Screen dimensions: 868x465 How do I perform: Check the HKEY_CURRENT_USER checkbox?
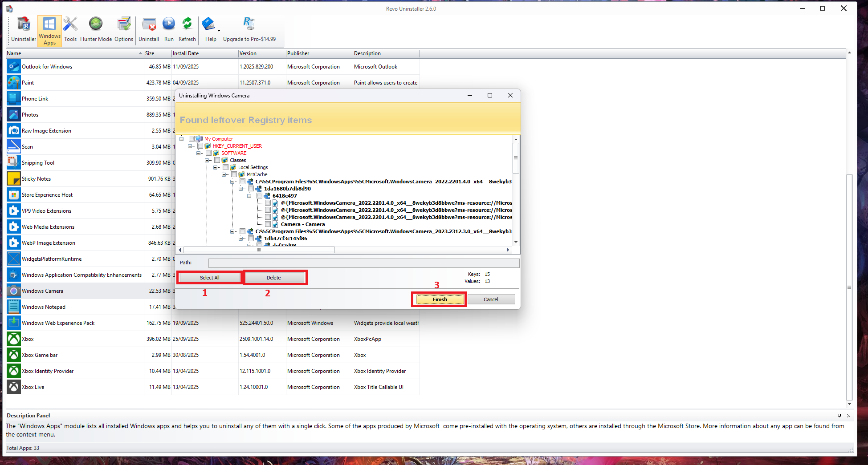point(200,146)
